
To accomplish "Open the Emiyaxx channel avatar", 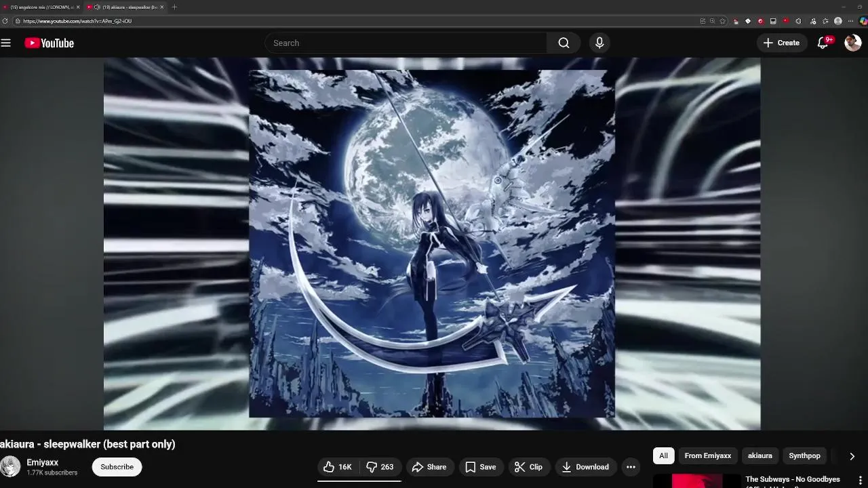I will coord(10,467).
